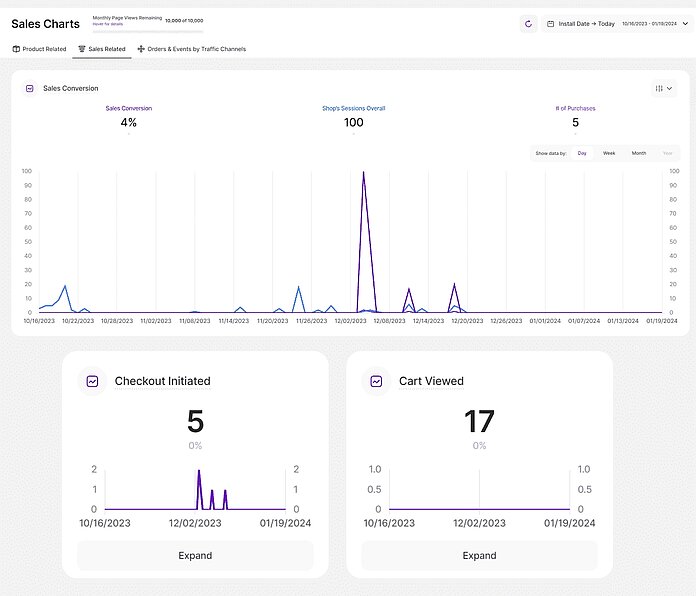The width and height of the screenshot is (696, 596).
Task: Click the refresh data icon
Action: click(528, 23)
